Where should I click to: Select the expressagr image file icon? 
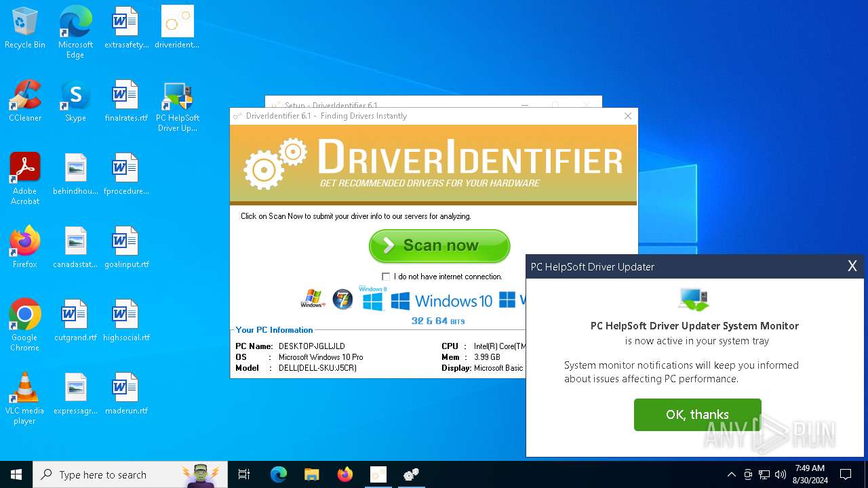pos(75,394)
